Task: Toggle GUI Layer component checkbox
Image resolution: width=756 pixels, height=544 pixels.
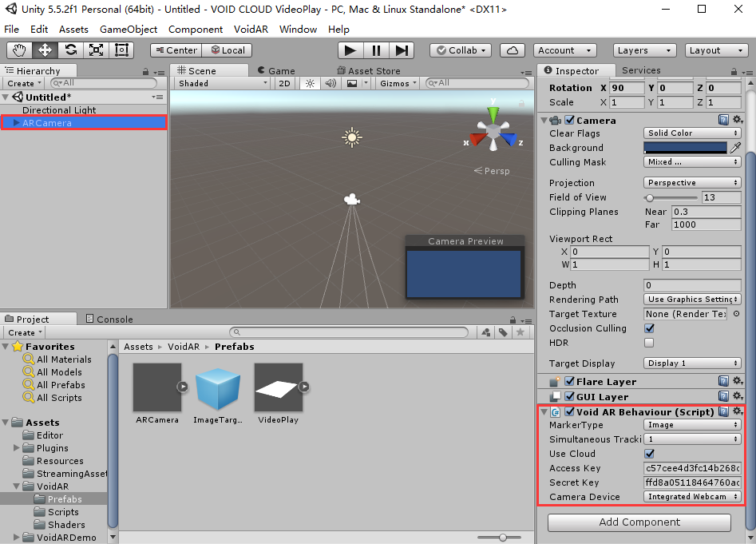Action: (x=570, y=396)
